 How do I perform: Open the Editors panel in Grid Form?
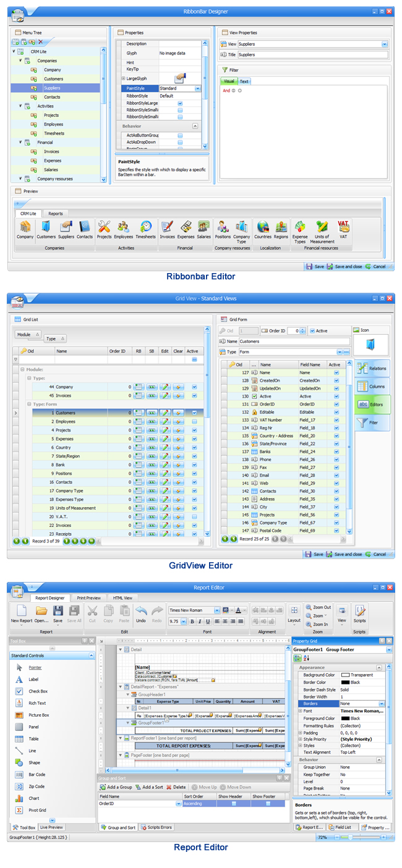tap(372, 404)
